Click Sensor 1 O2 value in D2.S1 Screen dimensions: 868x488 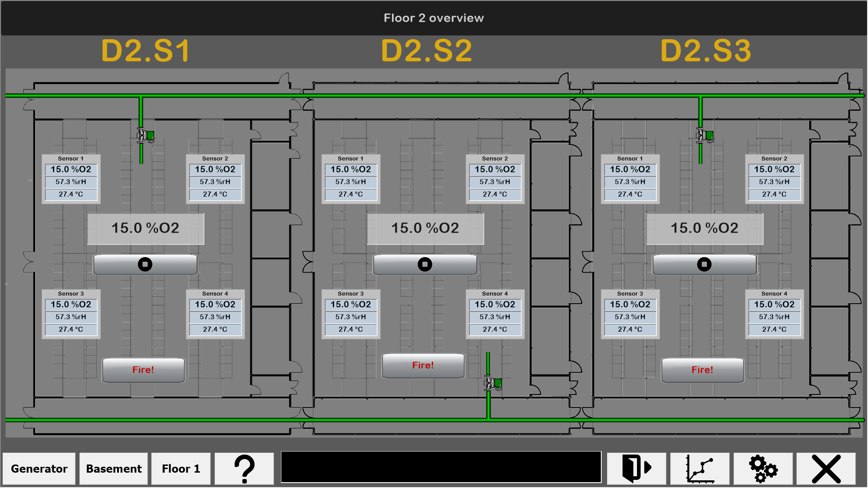71,169
